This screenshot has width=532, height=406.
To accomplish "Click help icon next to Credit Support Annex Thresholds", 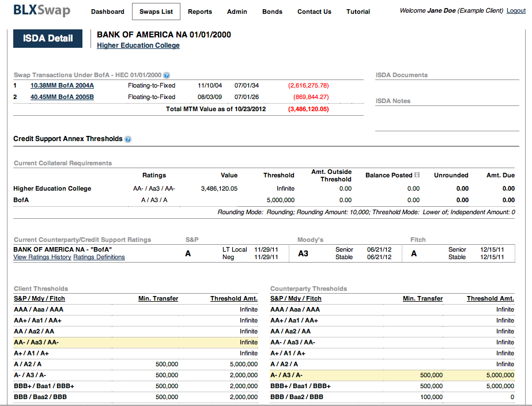I will click(128, 139).
